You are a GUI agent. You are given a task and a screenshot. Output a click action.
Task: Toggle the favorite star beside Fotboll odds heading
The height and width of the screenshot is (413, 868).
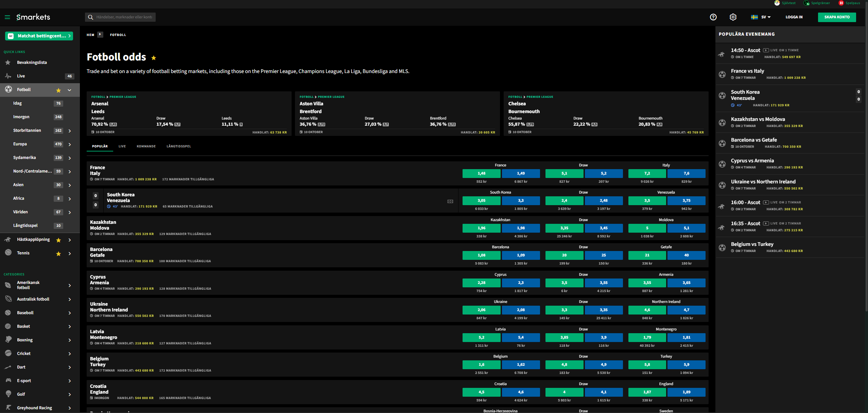(154, 58)
